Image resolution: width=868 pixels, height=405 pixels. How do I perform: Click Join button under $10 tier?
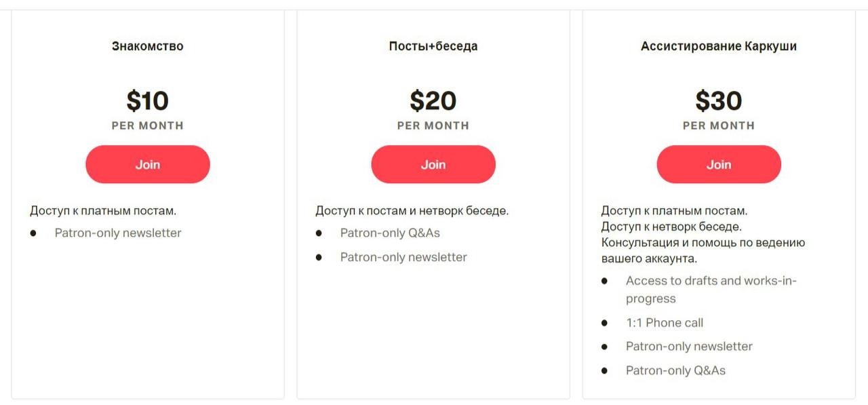pos(147,164)
